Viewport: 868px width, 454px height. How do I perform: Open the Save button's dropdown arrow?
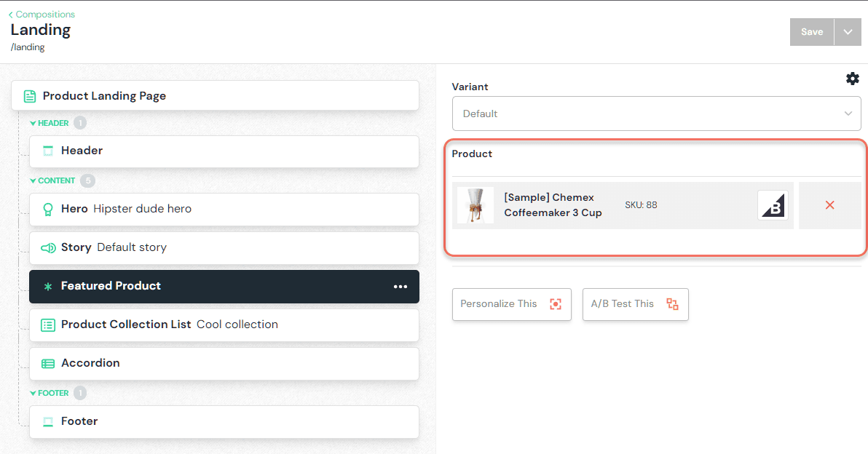tap(848, 31)
